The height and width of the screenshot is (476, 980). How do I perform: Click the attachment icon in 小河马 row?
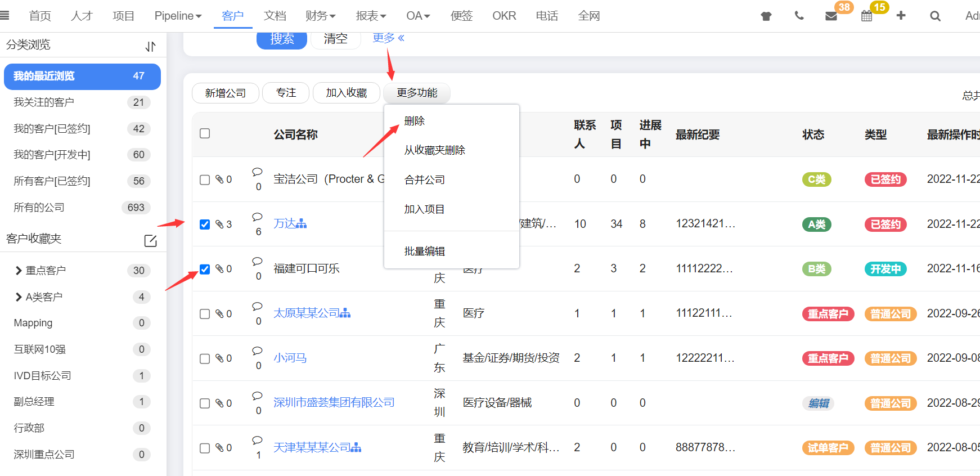coord(219,358)
